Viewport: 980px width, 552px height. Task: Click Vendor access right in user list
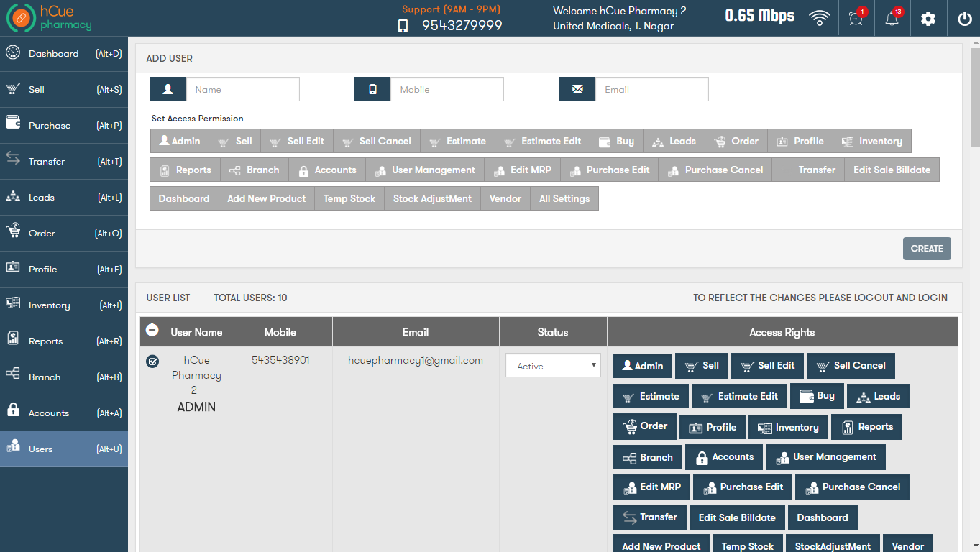pyautogui.click(x=908, y=545)
